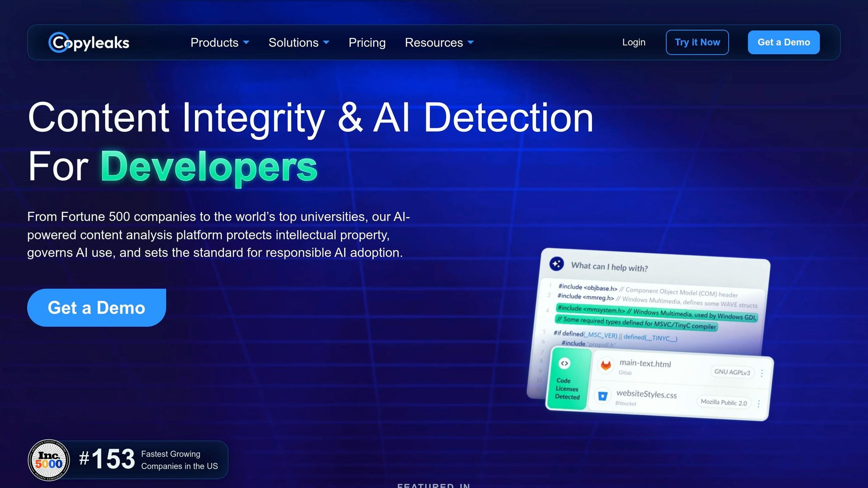This screenshot has height=488, width=868.
Task: Click the GitLab fox icon
Action: pos(606,365)
